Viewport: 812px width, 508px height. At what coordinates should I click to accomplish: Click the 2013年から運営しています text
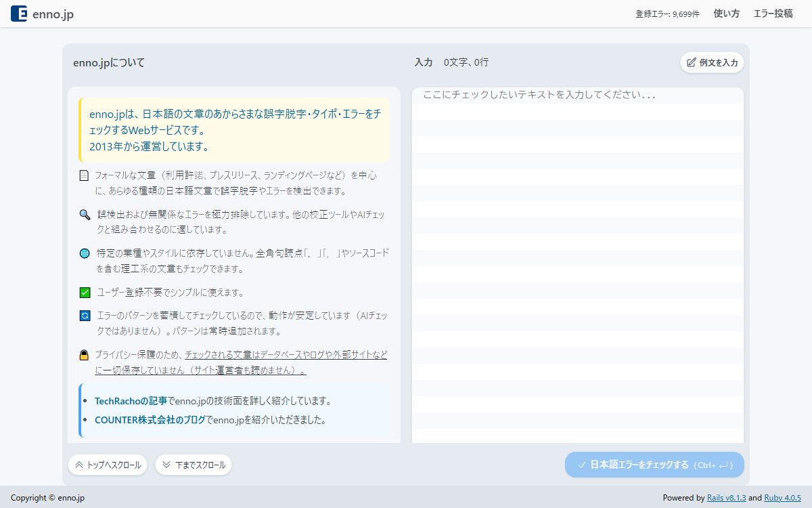pos(149,146)
